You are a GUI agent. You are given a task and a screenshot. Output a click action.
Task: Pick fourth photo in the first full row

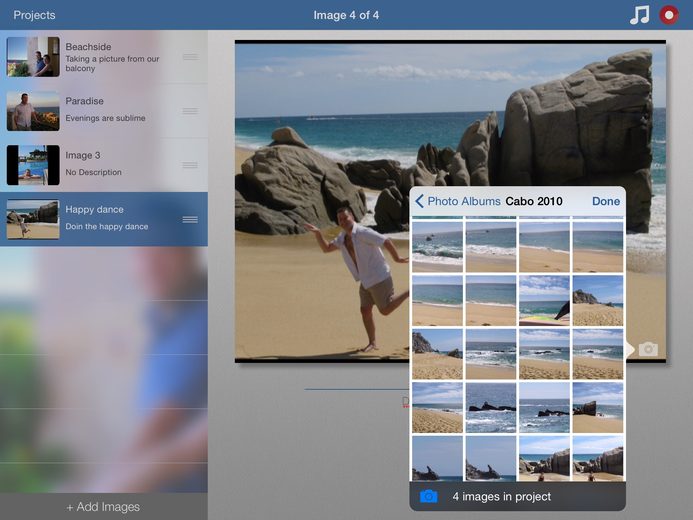pos(598,247)
